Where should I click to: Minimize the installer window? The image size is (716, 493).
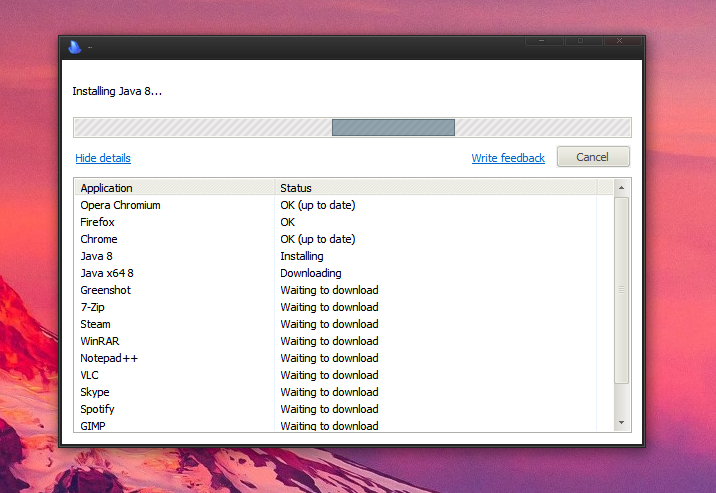tap(544, 41)
